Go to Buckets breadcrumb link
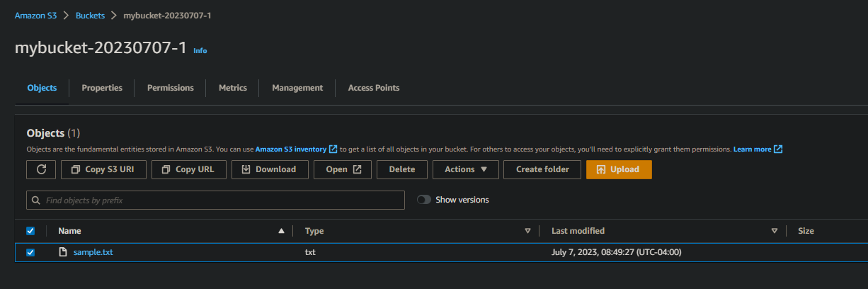868x289 pixels. [x=90, y=16]
